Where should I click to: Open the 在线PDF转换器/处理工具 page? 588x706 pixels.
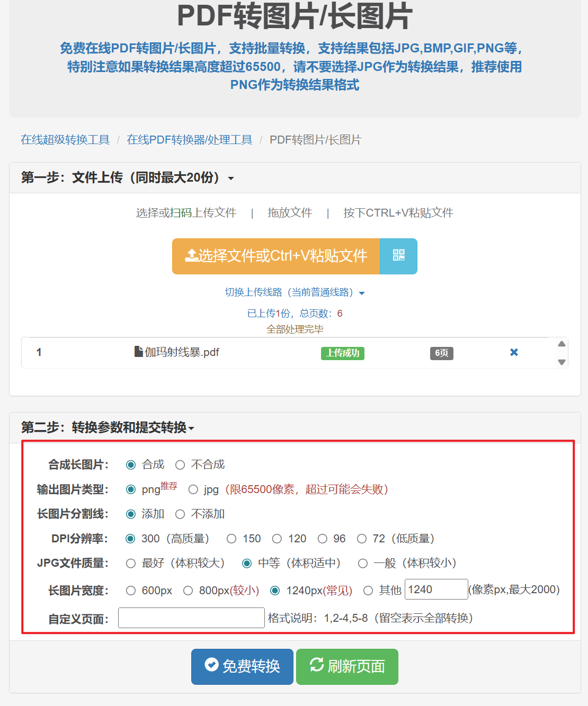[190, 139]
